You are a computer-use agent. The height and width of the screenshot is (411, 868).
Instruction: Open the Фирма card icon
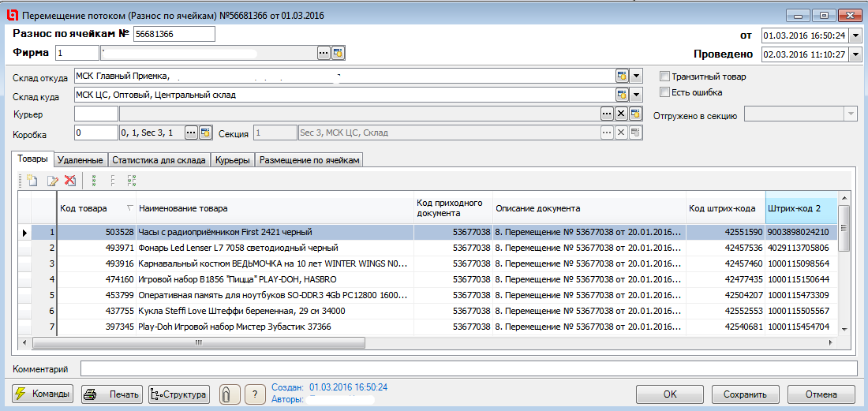pyautogui.click(x=338, y=53)
